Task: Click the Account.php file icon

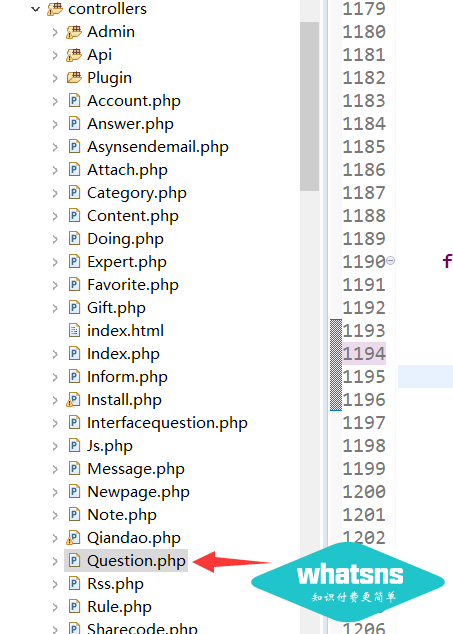Action: [74, 100]
